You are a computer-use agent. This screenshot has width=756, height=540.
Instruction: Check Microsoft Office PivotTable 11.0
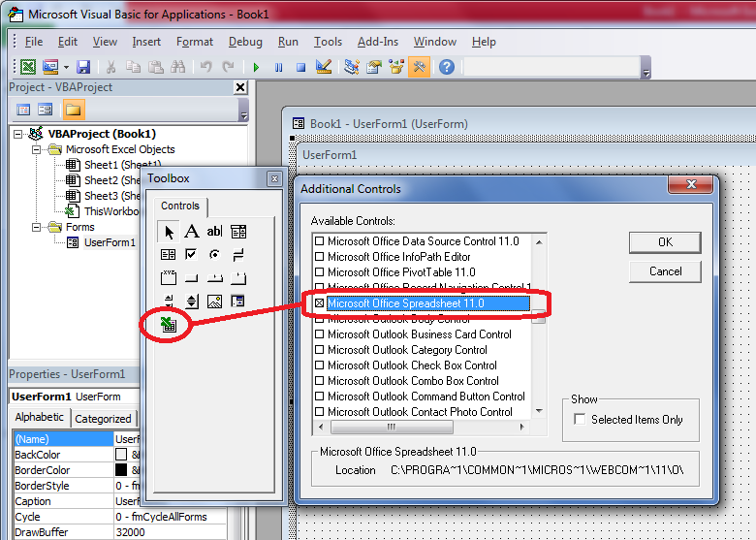[319, 271]
